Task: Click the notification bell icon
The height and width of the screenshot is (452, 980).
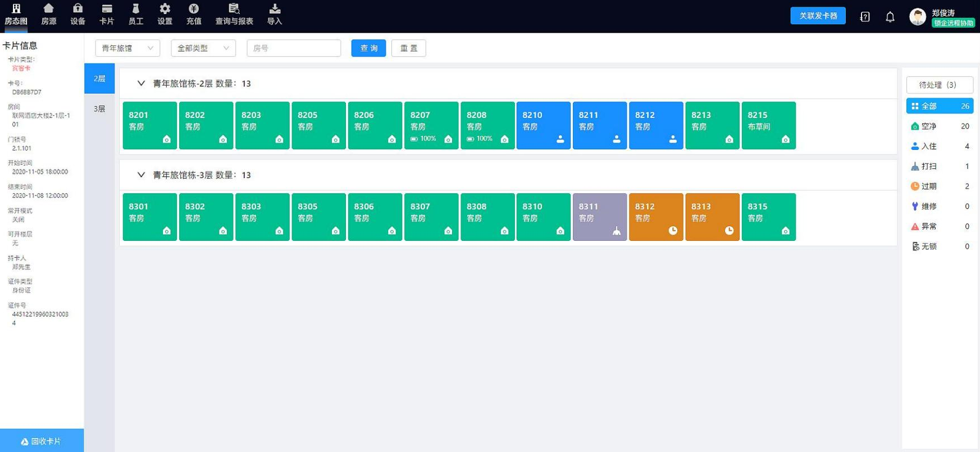Action: (x=890, y=17)
